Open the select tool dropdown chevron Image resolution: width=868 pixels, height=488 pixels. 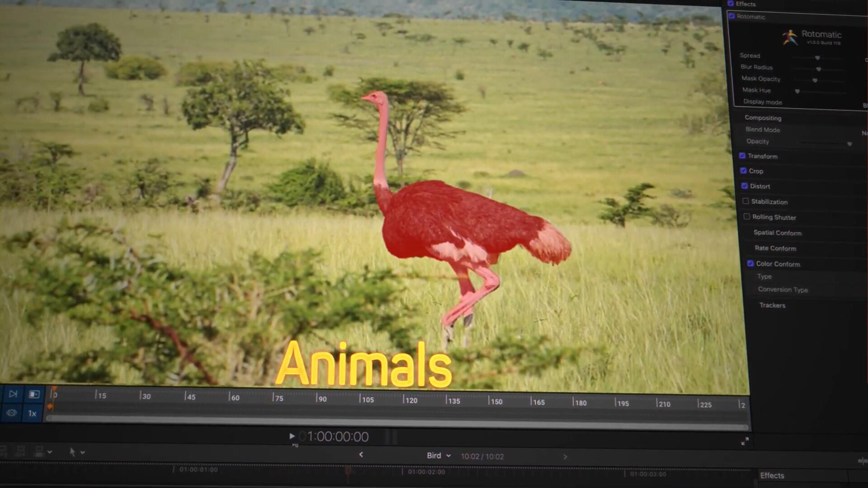click(x=83, y=452)
